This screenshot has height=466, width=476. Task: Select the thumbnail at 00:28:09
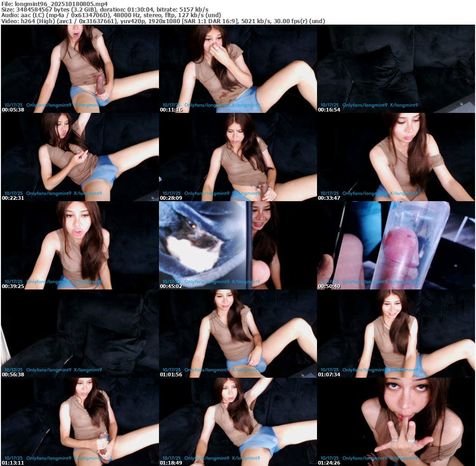point(238,157)
